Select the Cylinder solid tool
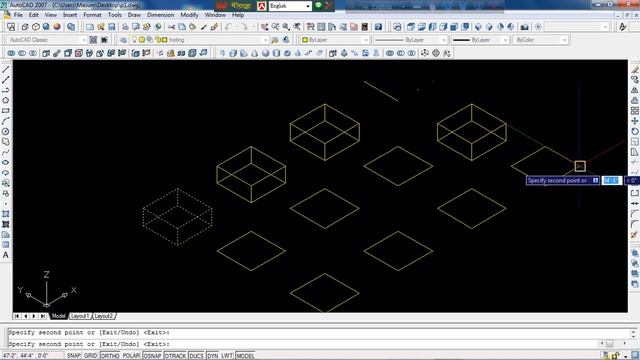Image resolution: width=640 pixels, height=360 pixels. 276,53
